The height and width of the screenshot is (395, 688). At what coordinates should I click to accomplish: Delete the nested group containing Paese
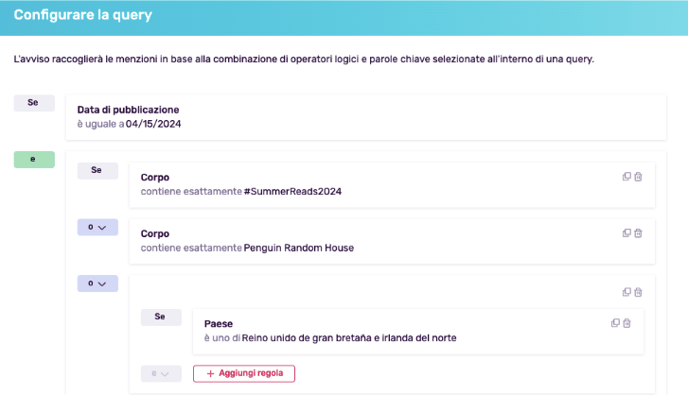pyautogui.click(x=638, y=292)
